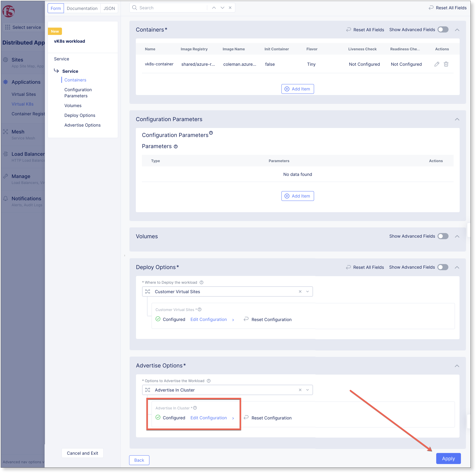Open Virtual Sites in sidebar
Screen dimensions: 476x473
tap(24, 94)
